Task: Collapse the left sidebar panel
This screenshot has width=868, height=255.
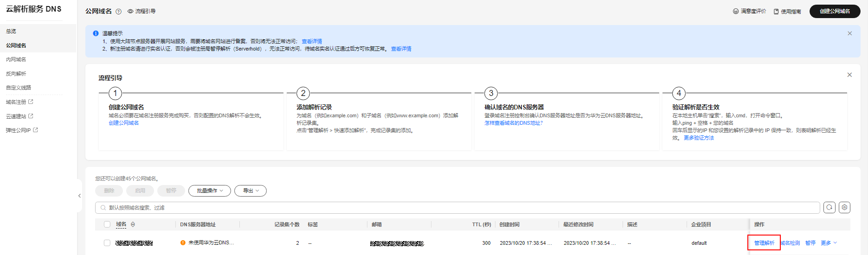Action: point(79,196)
